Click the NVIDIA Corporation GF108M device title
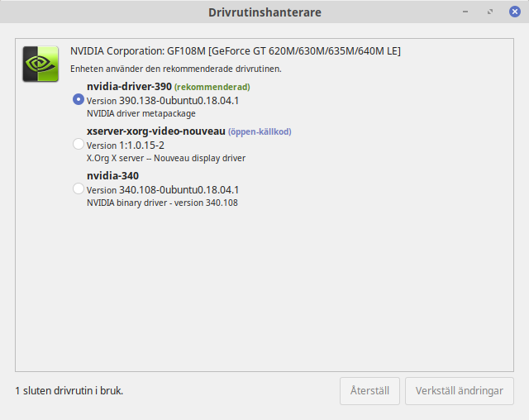Viewport: 529px width, 420px height. point(236,51)
